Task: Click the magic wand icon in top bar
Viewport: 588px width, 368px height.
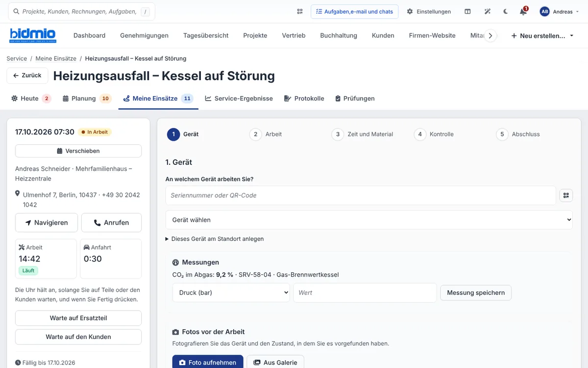Action: tap(487, 11)
